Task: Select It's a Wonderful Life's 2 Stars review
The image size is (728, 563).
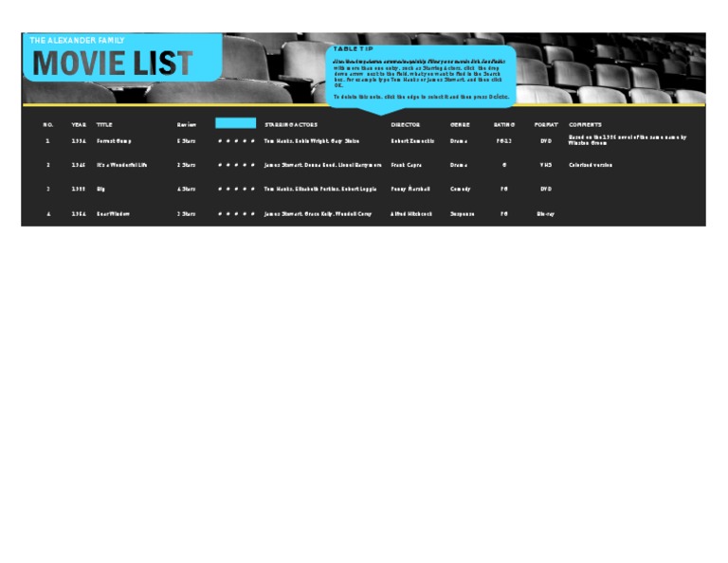Action: click(x=186, y=165)
